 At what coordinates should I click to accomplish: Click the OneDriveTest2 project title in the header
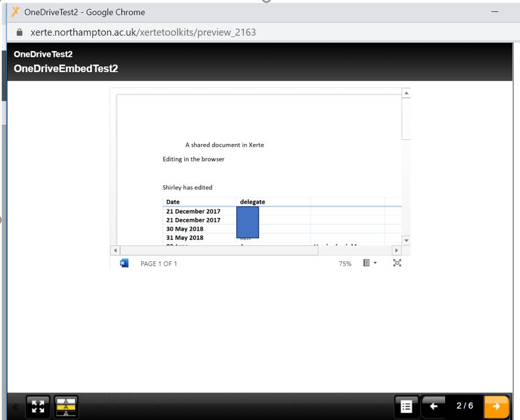pos(43,54)
